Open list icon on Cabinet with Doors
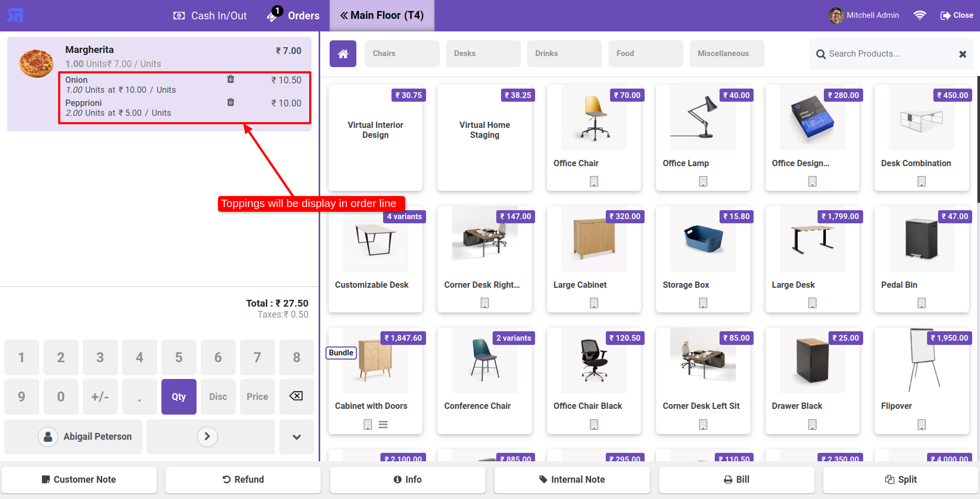980x499 pixels. pos(383,425)
